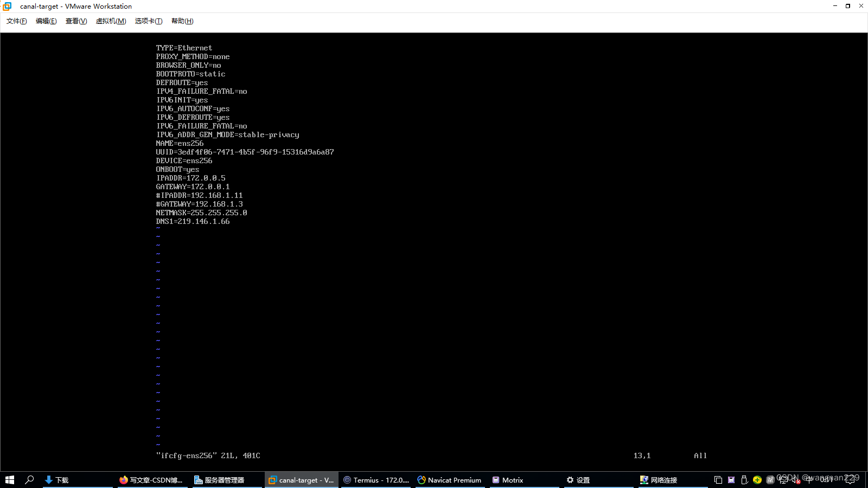Click the IPV6_ADDR_GEN_MODE=stable-privacy line

click(x=227, y=134)
